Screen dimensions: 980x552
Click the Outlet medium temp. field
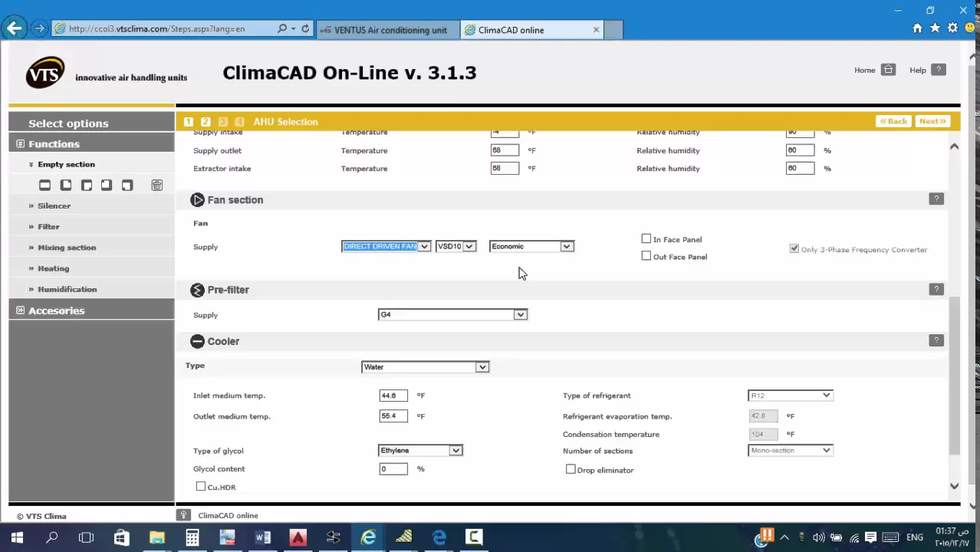coord(393,416)
